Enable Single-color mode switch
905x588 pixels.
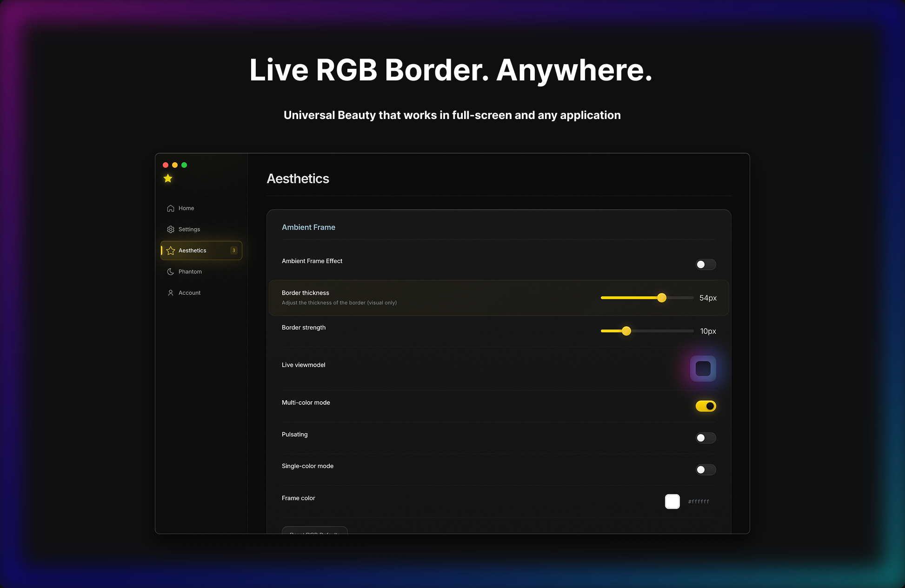[705, 469]
